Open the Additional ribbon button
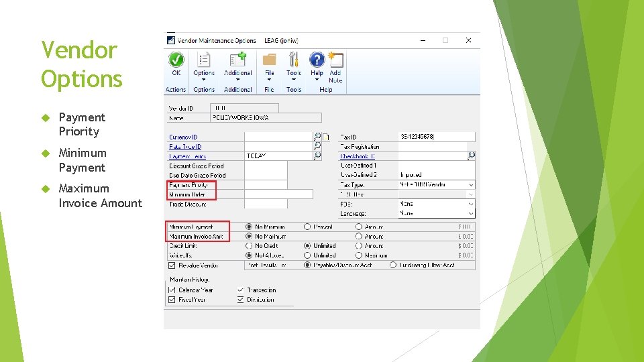 [x=237, y=66]
